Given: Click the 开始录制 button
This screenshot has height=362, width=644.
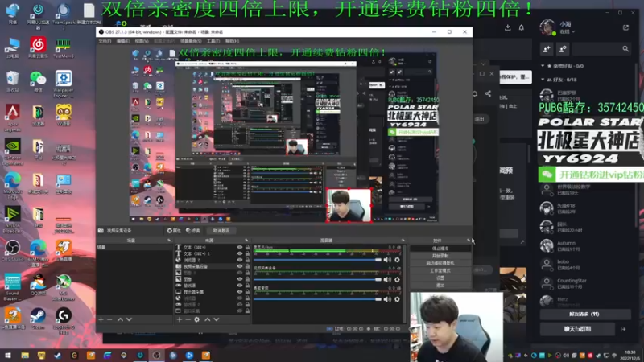Looking at the screenshot, I should coord(440,256).
